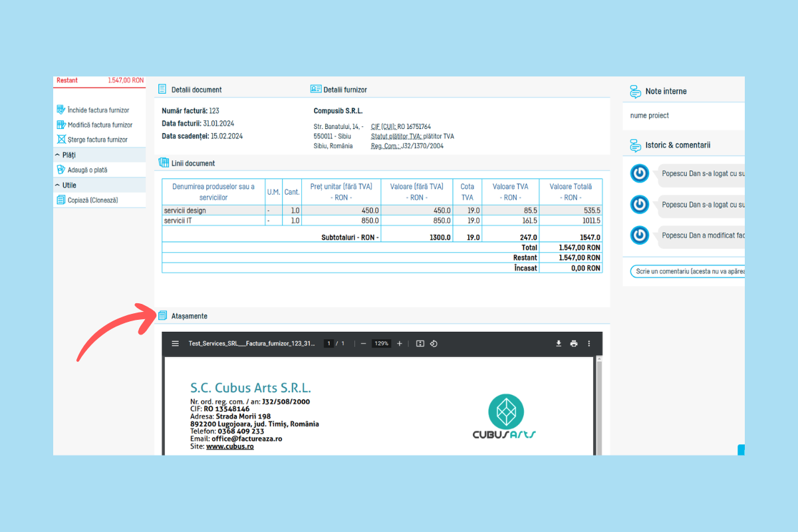The width and height of the screenshot is (798, 532).
Task: Select Copiază (Clonează) option
Action: click(x=92, y=200)
